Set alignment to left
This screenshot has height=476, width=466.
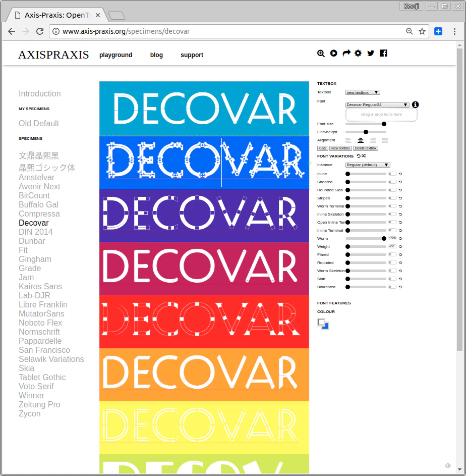(348, 140)
